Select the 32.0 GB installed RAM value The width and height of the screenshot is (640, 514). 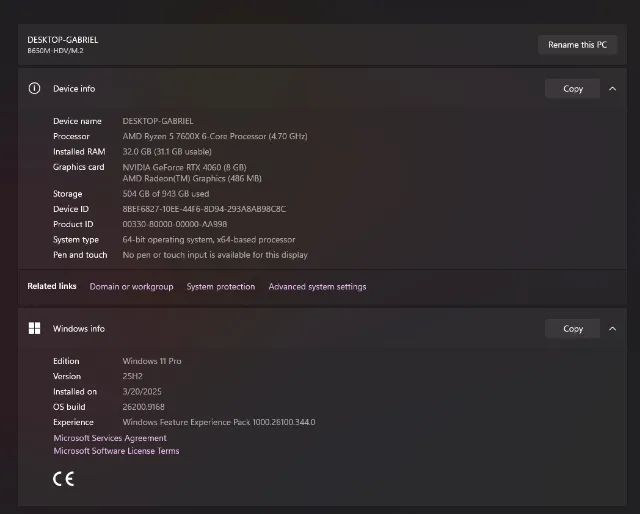click(x=167, y=152)
